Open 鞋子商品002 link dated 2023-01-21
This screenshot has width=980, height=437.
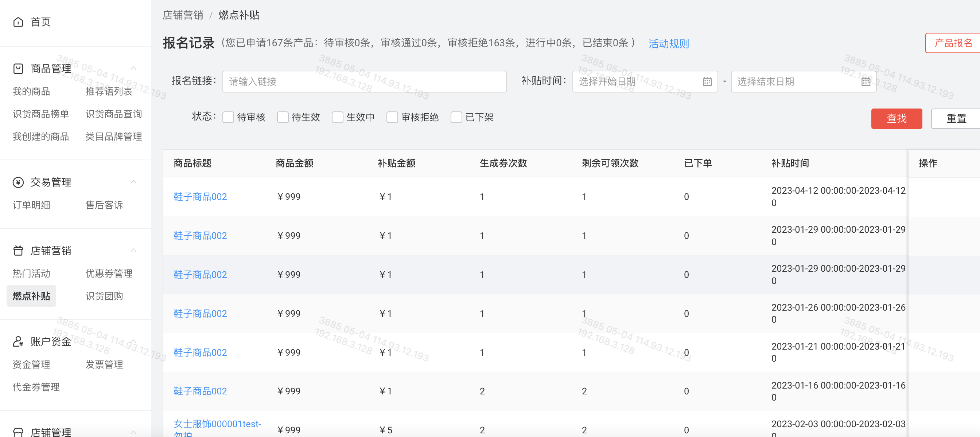(200, 353)
